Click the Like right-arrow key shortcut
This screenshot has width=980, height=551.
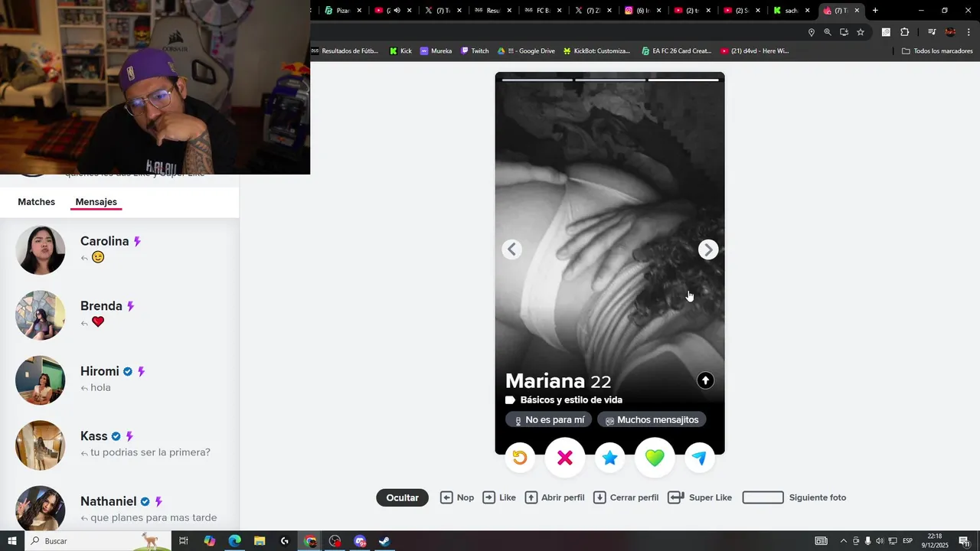tap(499, 497)
